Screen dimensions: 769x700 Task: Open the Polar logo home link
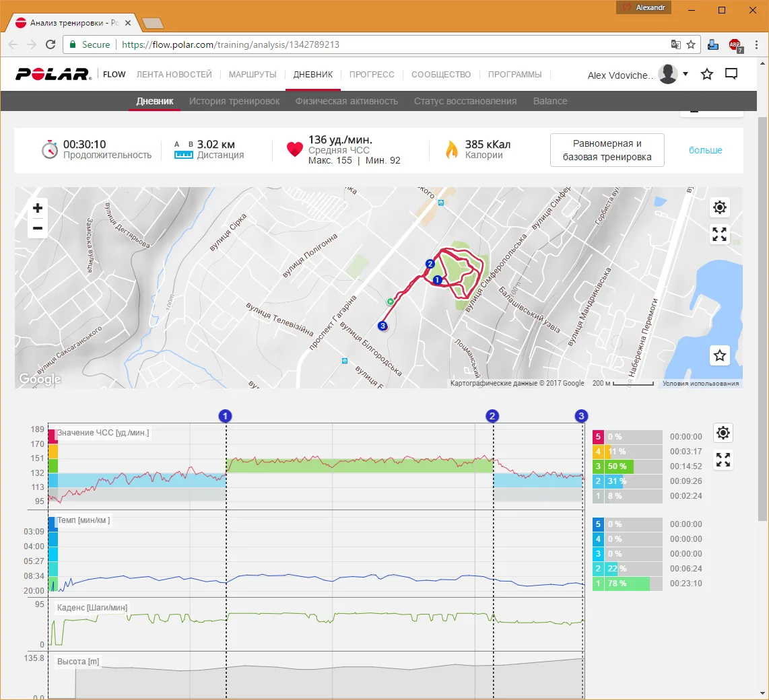click(54, 75)
